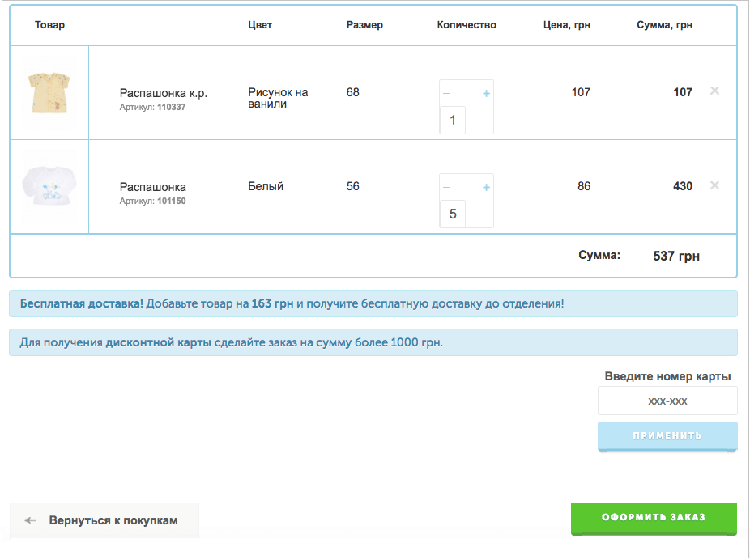Open yellow Распашонка к.р. product thumbnail
The width and height of the screenshot is (750, 560).
pyautogui.click(x=49, y=93)
